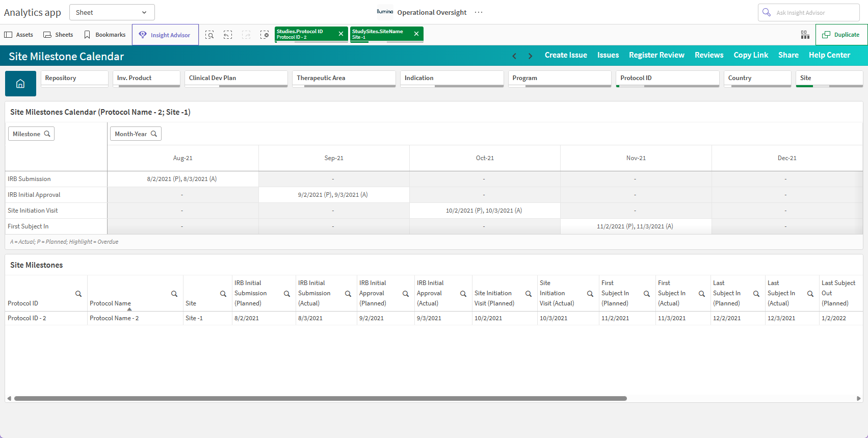Search First Subject In (Actual) column
Image resolution: width=868 pixels, height=438 pixels.
click(x=702, y=294)
